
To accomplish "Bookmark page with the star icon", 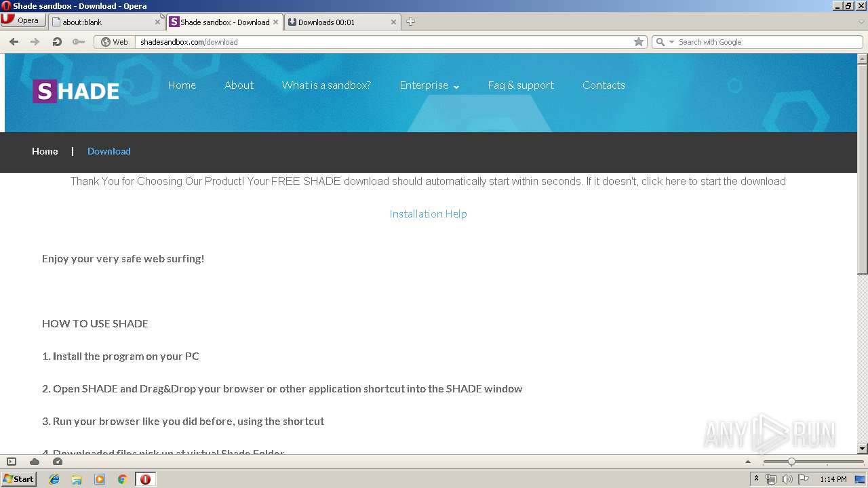I will coord(638,41).
